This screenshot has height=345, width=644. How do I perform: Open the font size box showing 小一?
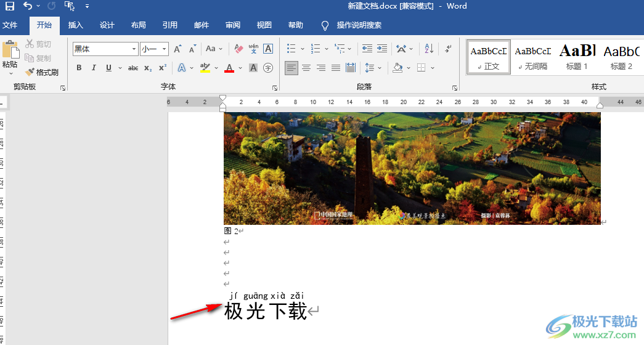(x=154, y=49)
